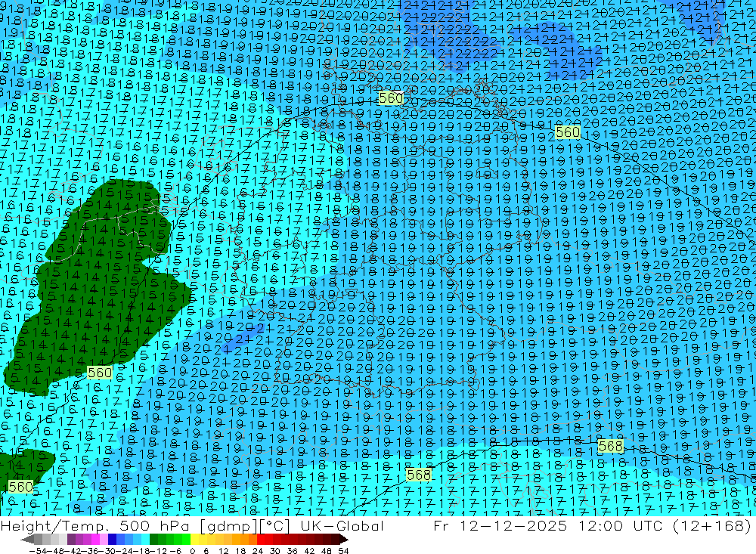756x554 pixels.
Task: Click the '0' value on the color scale
Action: [192, 551]
